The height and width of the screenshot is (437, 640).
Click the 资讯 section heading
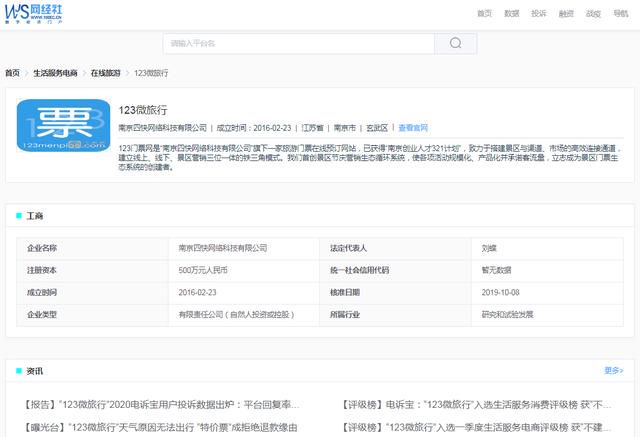pos(35,371)
